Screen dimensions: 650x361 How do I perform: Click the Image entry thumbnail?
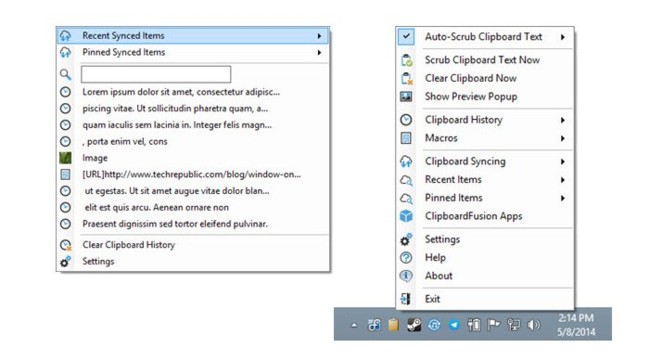click(x=65, y=158)
